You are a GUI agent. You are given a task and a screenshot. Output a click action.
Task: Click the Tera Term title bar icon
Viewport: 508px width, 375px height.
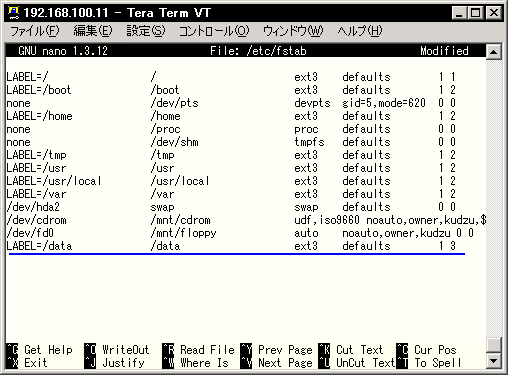pyautogui.click(x=14, y=13)
